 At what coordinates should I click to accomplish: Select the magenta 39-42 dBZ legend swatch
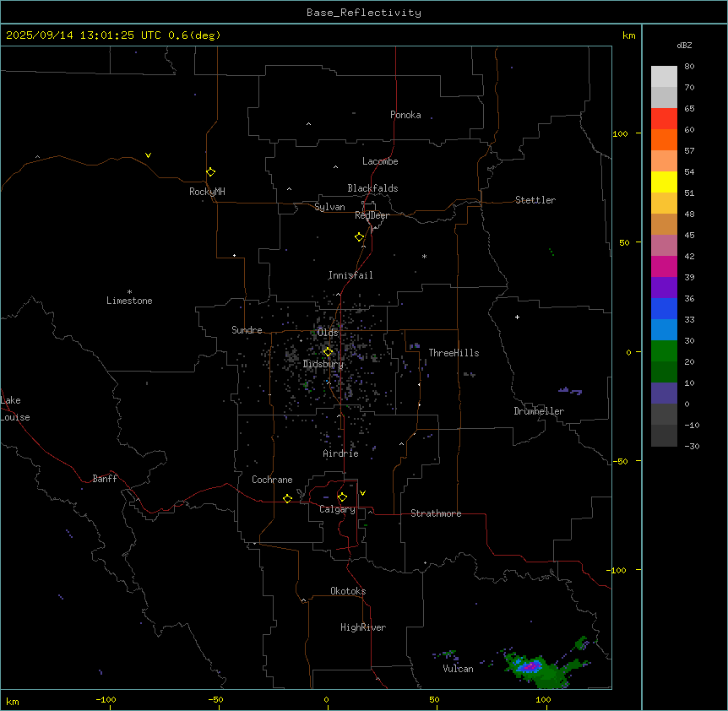click(x=664, y=266)
